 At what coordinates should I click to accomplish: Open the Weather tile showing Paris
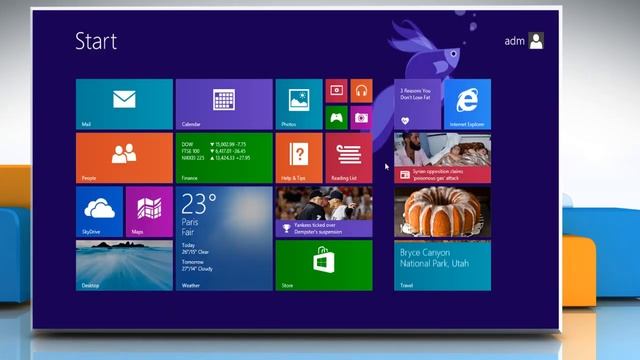pyautogui.click(x=224, y=238)
